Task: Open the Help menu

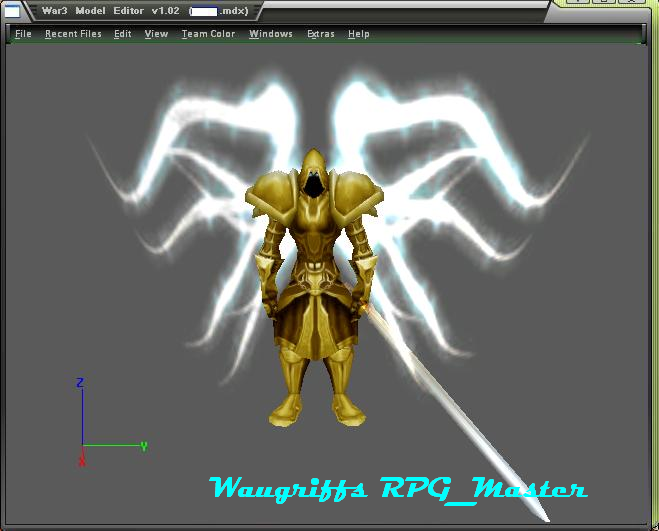Action: tap(358, 34)
